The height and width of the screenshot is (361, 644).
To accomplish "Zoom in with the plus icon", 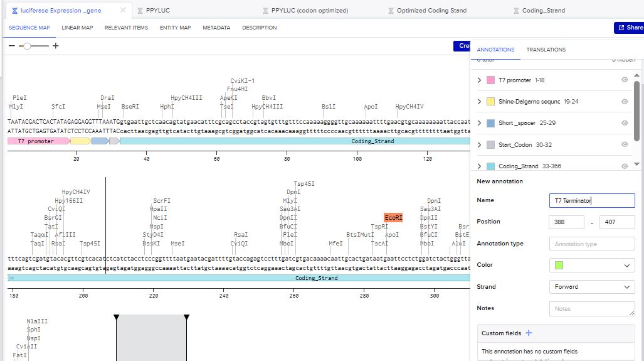I will (56, 46).
